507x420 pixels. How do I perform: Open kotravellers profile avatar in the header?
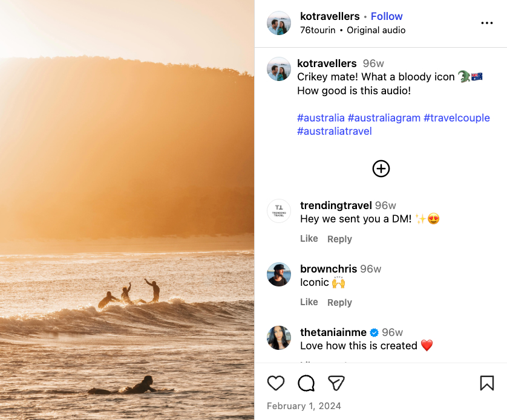(x=279, y=23)
